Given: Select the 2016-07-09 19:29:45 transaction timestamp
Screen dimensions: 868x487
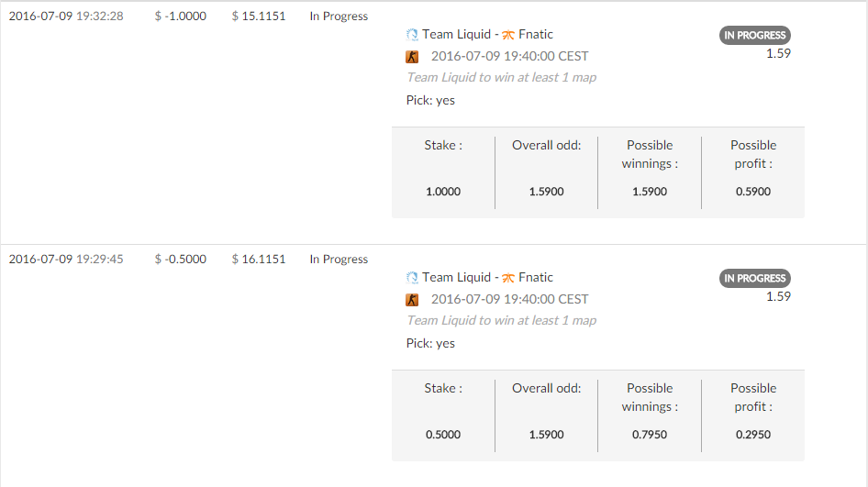Looking at the screenshot, I should point(66,260).
